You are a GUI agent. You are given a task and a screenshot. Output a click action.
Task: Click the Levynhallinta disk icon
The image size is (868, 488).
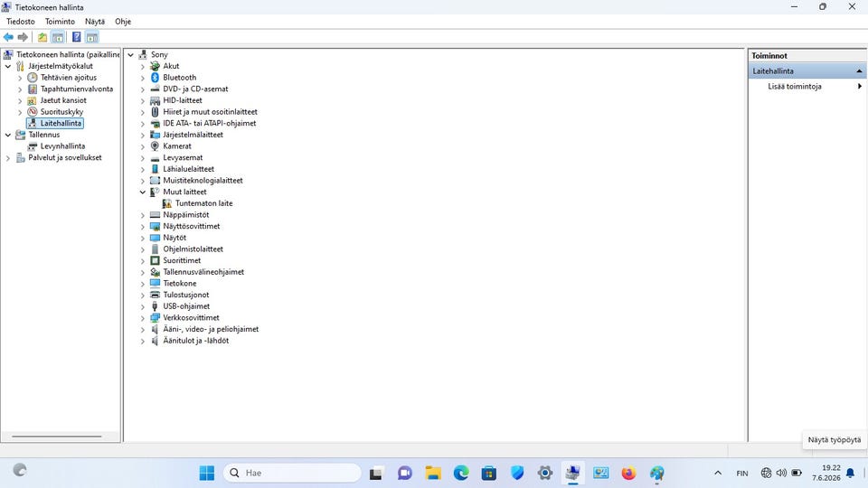pyautogui.click(x=33, y=146)
